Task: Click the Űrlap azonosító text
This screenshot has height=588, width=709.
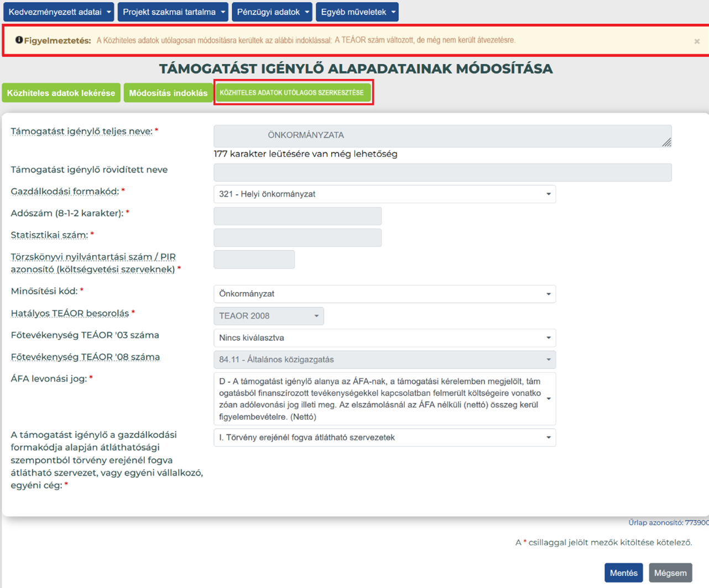Action: click(668, 522)
